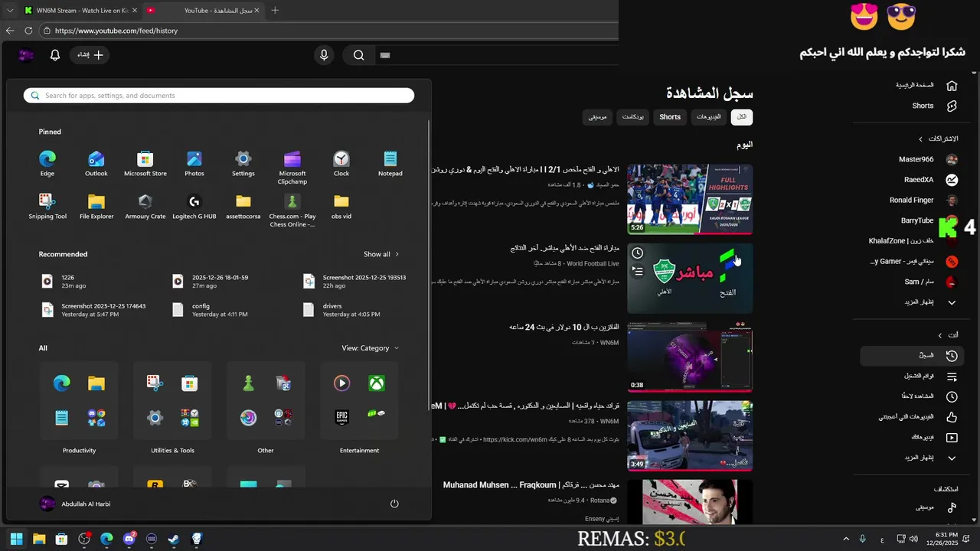Open the new browser tab plus button

[275, 11]
